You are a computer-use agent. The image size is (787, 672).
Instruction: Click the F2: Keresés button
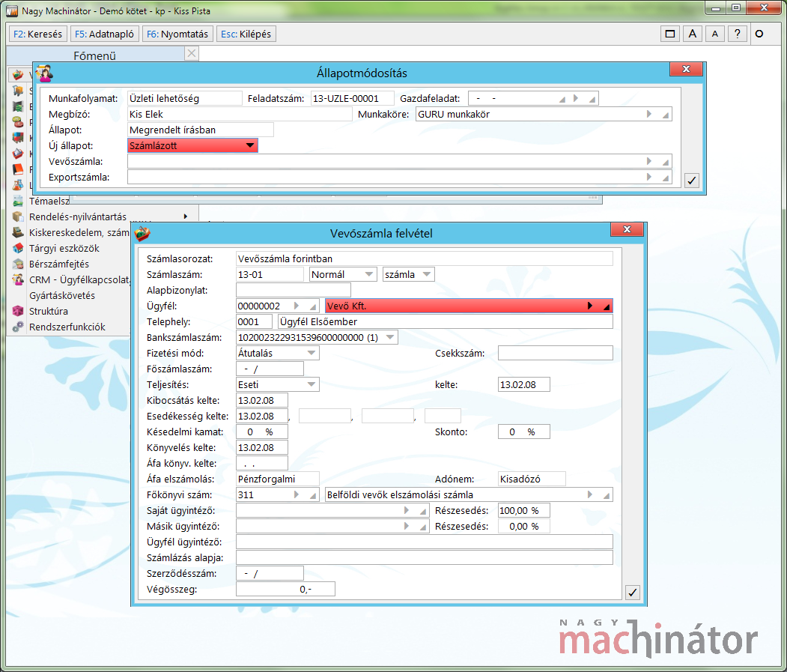pyautogui.click(x=37, y=34)
